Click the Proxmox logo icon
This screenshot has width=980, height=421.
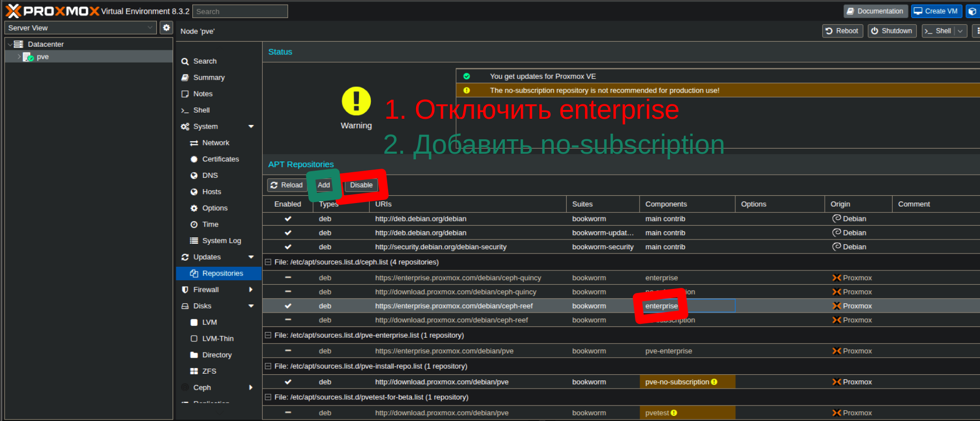coord(14,11)
